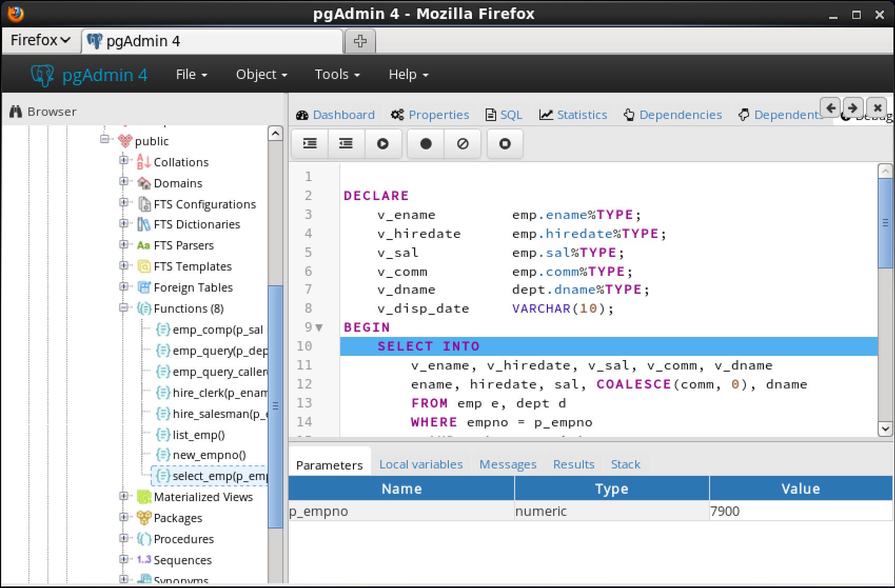Click the Step over debugger button
This screenshot has width=895, height=588.
coord(346,144)
